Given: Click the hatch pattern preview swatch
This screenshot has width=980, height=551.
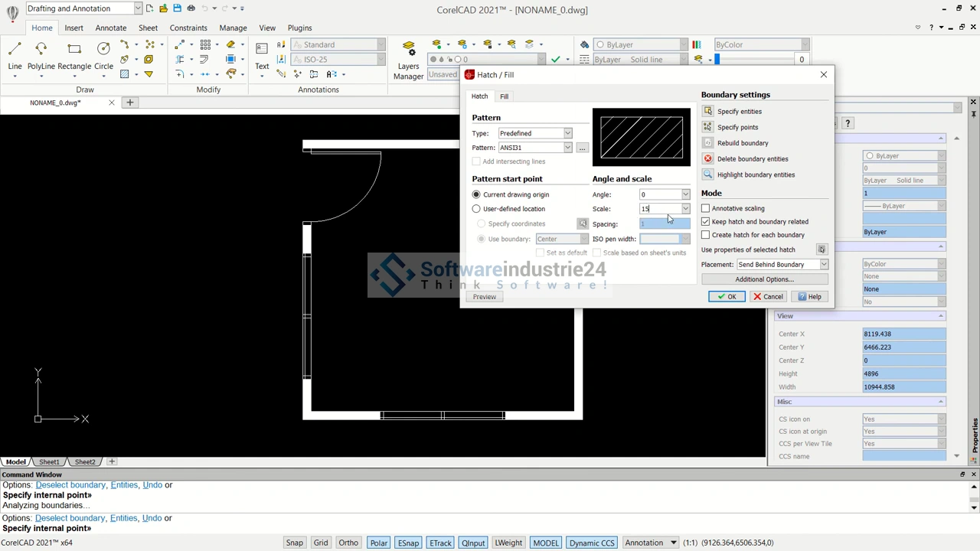Looking at the screenshot, I should (x=642, y=137).
